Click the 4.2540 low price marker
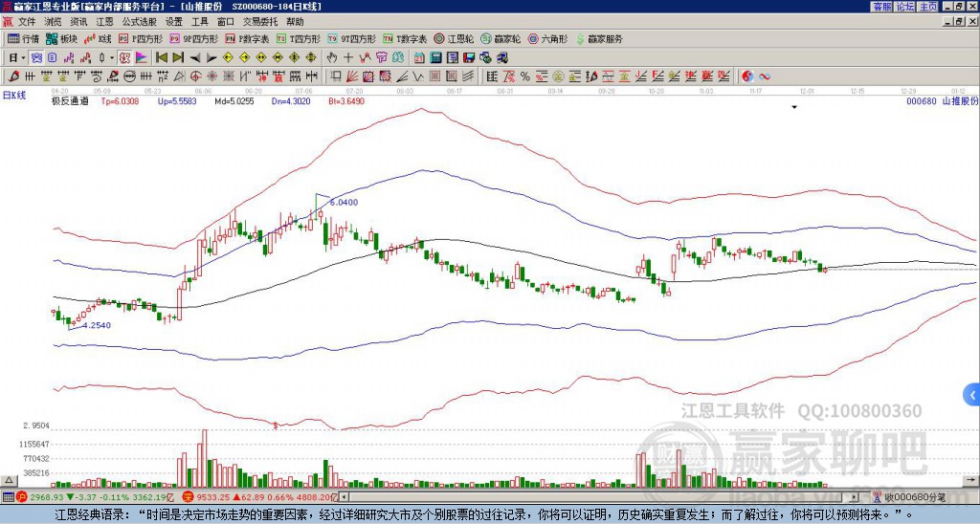Screen dimensions: 980x524 tap(97, 325)
